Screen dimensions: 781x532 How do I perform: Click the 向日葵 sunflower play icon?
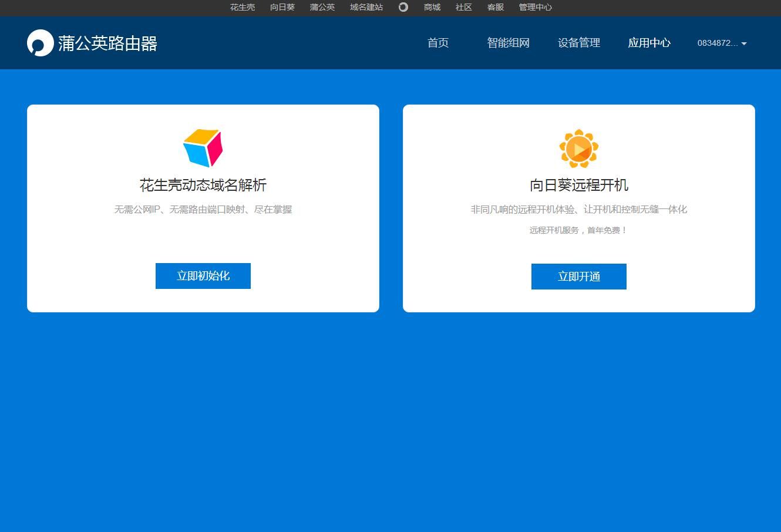point(579,149)
